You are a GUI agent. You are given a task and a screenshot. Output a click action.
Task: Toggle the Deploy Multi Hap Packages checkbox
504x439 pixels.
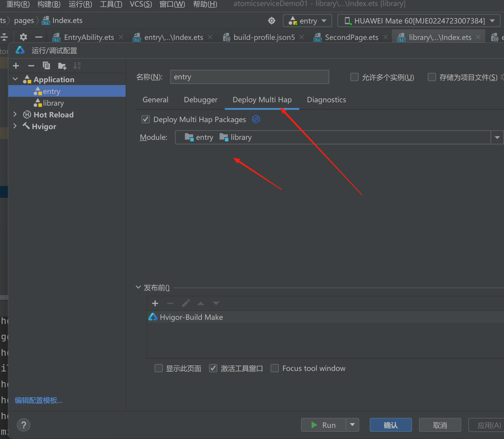(x=145, y=119)
